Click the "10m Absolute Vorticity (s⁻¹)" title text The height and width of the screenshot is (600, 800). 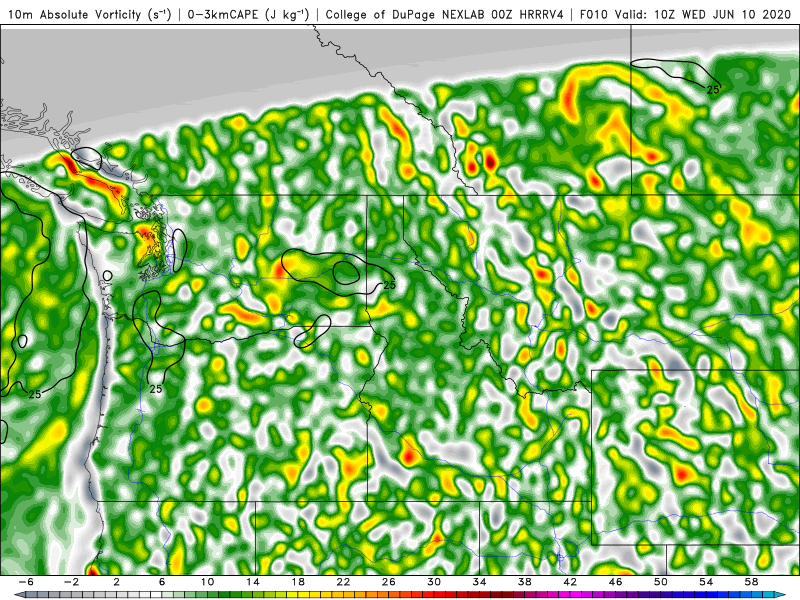click(x=89, y=15)
